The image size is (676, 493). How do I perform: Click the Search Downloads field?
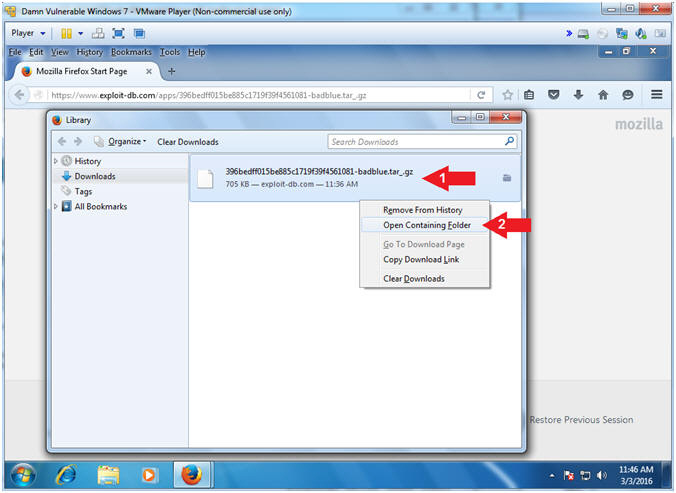tap(416, 142)
